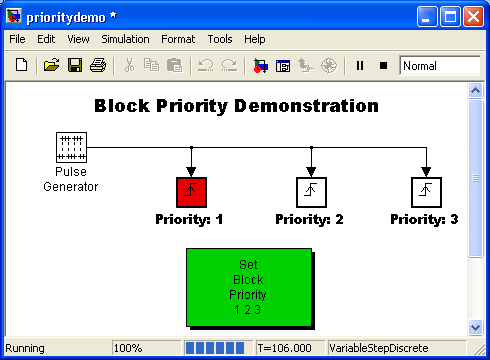Stop the simulation
This screenshot has width=490, height=360.
(x=383, y=65)
